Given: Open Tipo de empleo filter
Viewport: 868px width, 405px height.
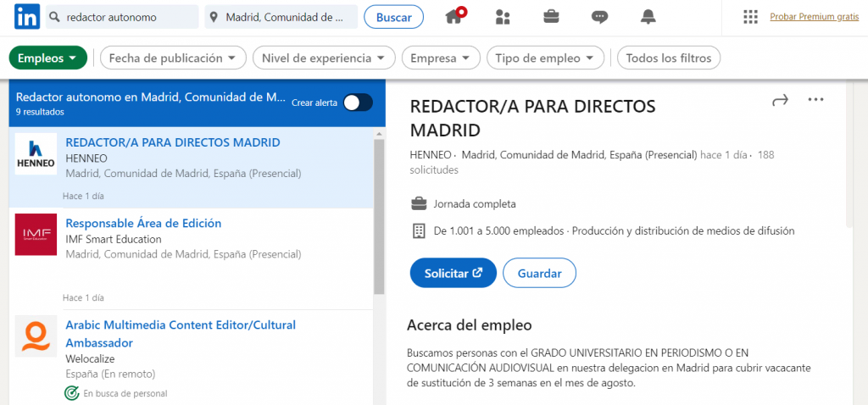Looking at the screenshot, I should pos(545,58).
